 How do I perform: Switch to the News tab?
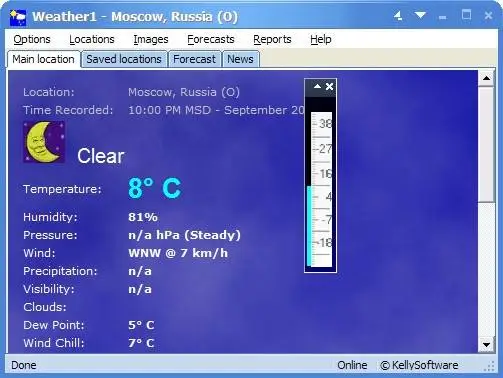click(x=240, y=59)
